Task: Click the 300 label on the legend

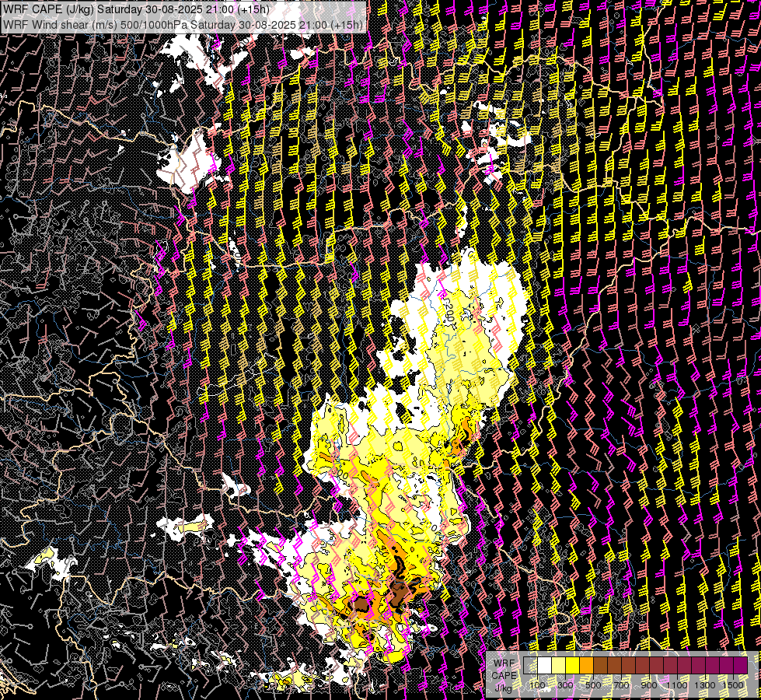Action: pyautogui.click(x=565, y=685)
